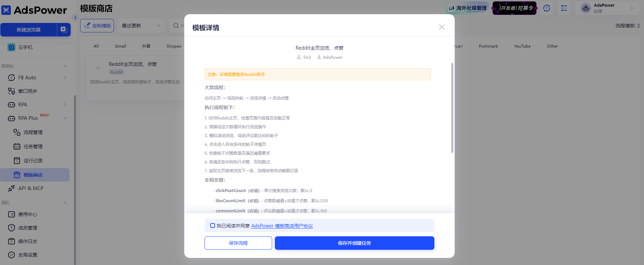The image size is (644, 265).
Task: Select the Other category tab
Action: pyautogui.click(x=552, y=46)
